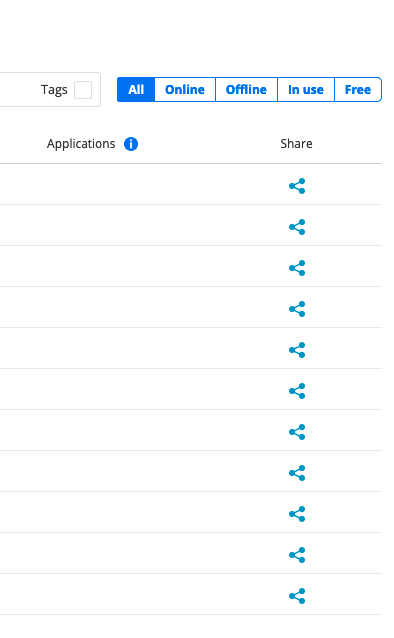Viewport: 394px width, 638px height.
Task: Click the share icon in the second row
Action: (x=297, y=227)
